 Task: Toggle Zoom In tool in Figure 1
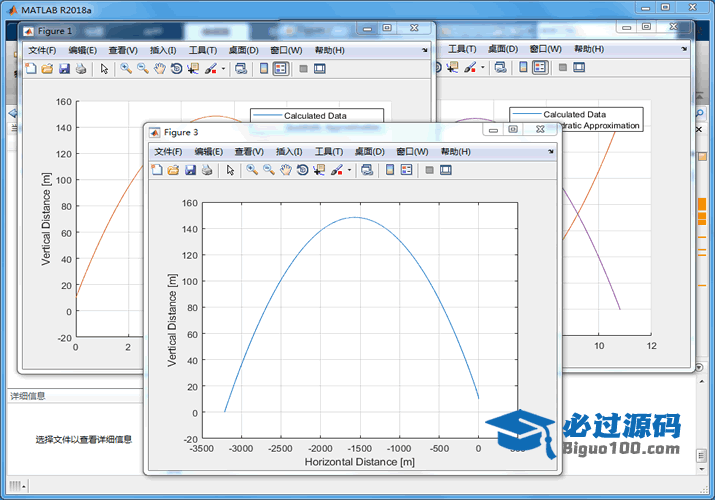coord(126,69)
